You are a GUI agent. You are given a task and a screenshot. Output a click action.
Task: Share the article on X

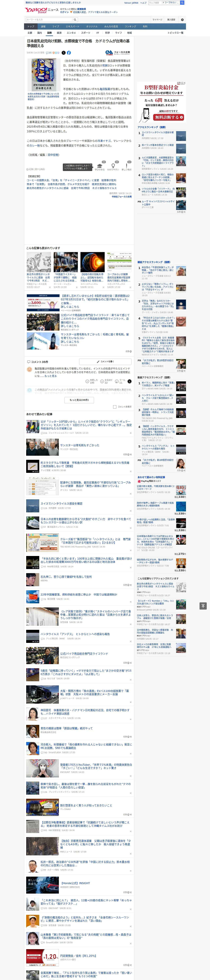pos(64,53)
